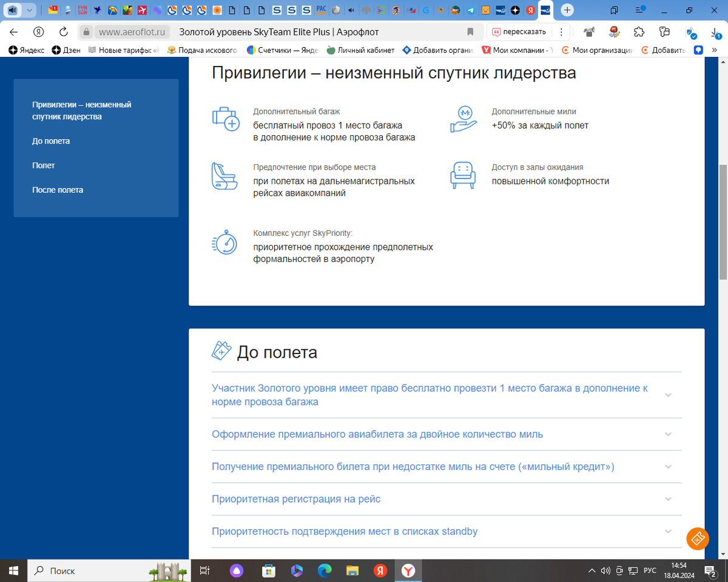Open Microsoft Store from taskbar
The height and width of the screenshot is (582, 728).
click(268, 570)
